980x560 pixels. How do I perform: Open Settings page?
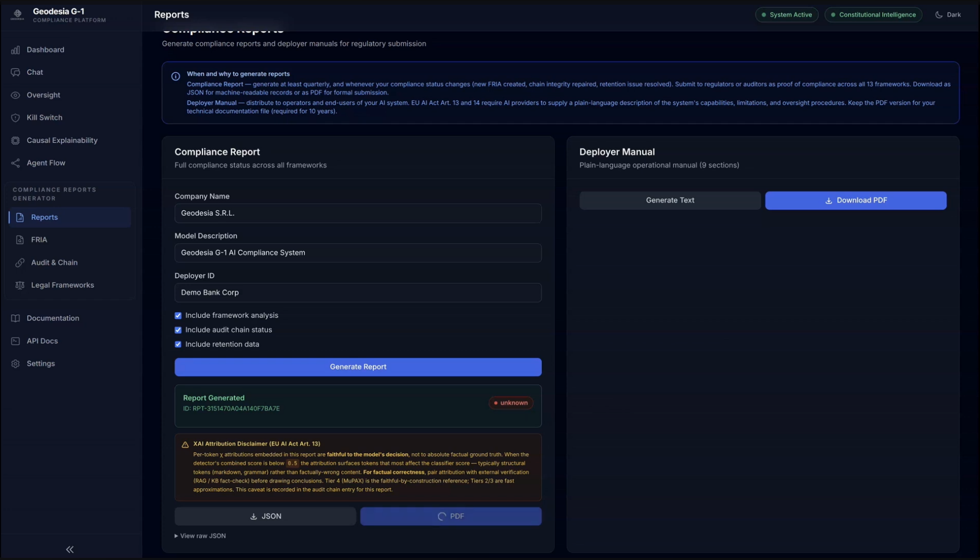point(70,364)
